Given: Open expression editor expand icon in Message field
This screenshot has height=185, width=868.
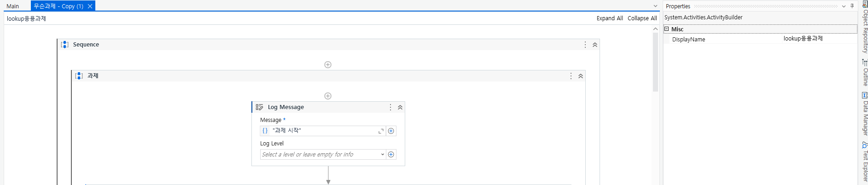Looking at the screenshot, I should point(381,131).
